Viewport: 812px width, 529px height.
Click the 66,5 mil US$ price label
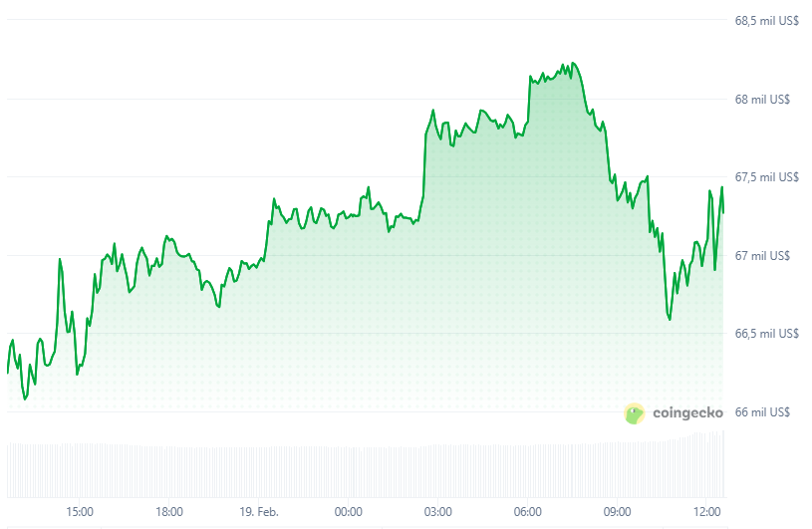coord(767,334)
